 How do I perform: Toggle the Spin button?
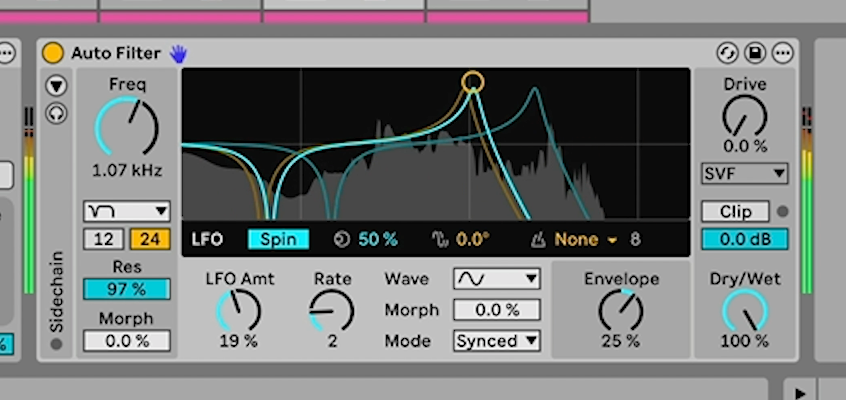(x=278, y=239)
